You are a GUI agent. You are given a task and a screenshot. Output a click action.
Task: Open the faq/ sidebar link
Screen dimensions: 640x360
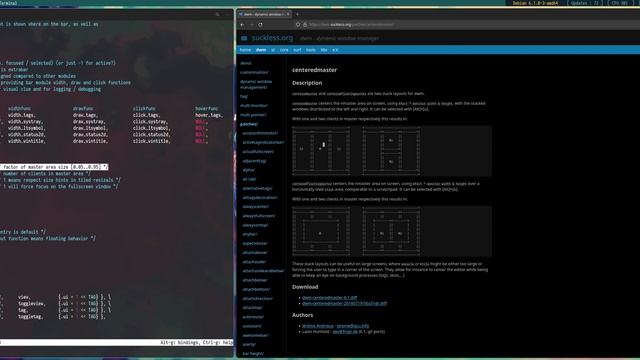244,96
